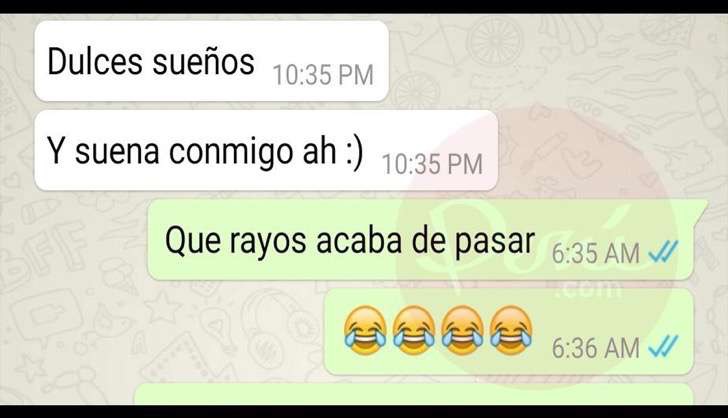The height and width of the screenshot is (418, 728).
Task: Click the blue read ticks beside 6:35 AM
Action: click(663, 252)
